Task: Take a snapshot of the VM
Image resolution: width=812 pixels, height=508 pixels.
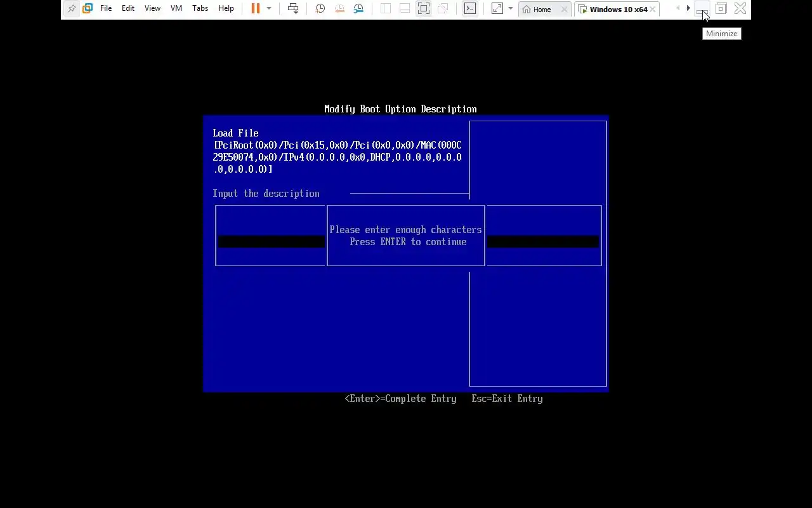Action: pos(320,9)
